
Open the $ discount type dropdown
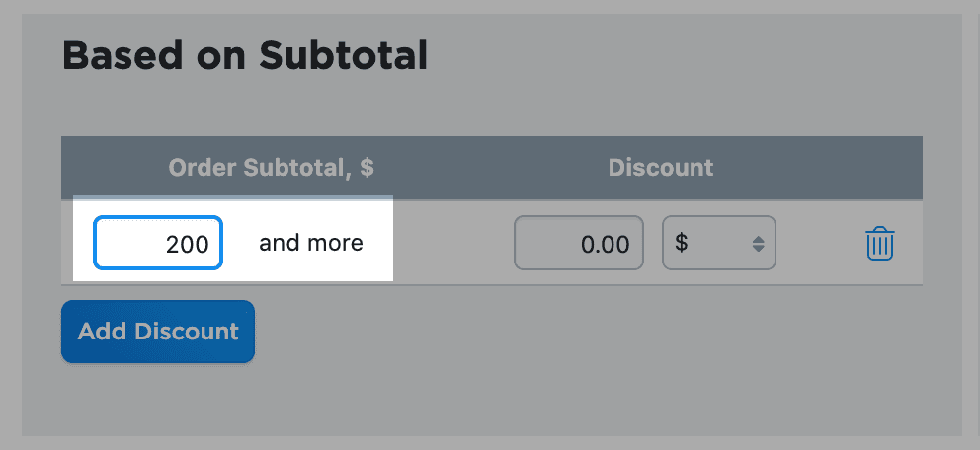(x=718, y=243)
